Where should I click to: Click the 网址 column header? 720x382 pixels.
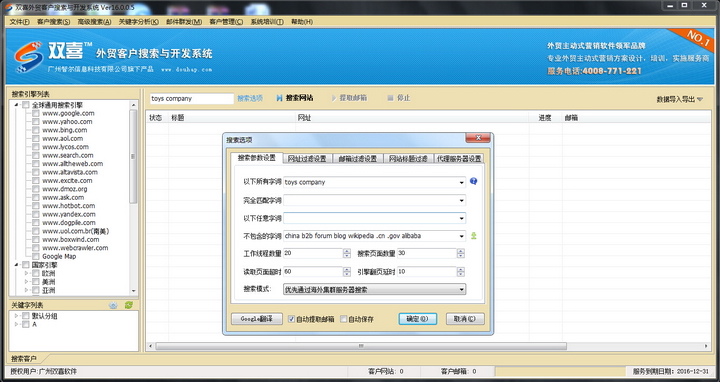[304, 118]
